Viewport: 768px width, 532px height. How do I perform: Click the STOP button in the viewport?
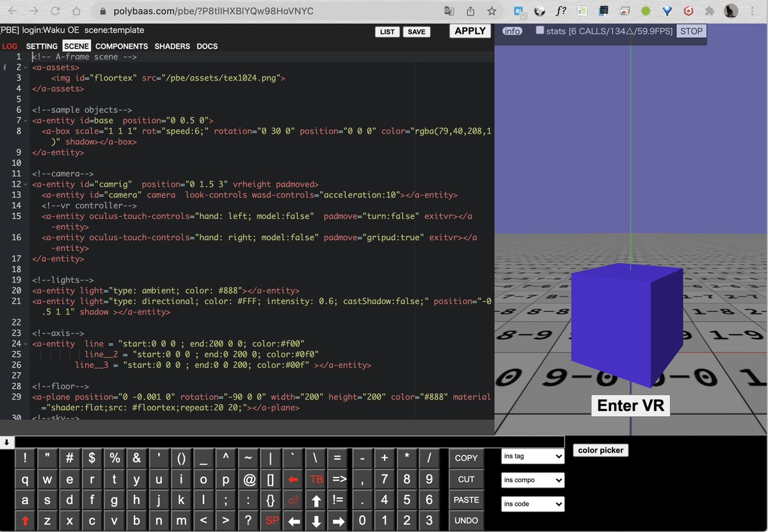coord(691,30)
